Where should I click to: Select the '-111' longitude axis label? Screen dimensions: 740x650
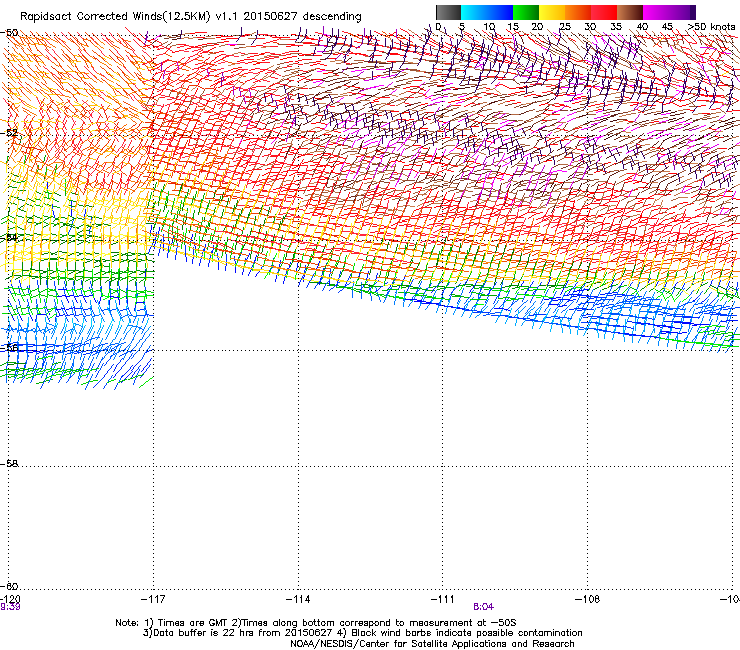click(x=443, y=599)
